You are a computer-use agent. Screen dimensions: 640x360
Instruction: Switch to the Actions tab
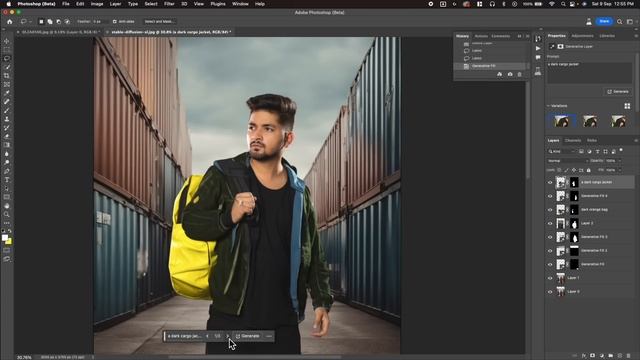(481, 36)
